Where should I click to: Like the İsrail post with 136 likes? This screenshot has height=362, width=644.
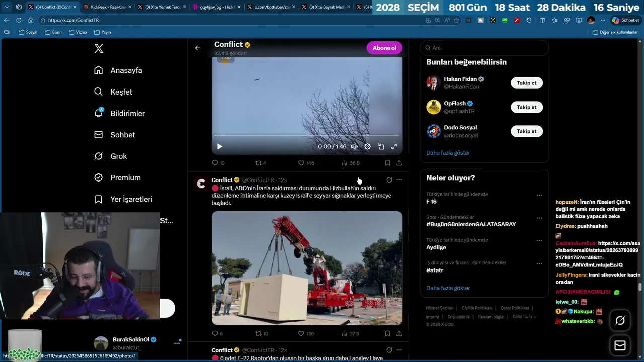click(306, 333)
